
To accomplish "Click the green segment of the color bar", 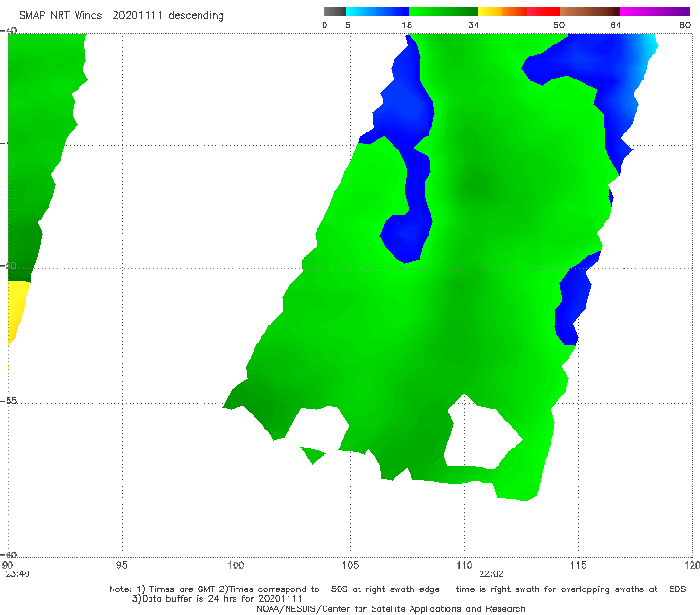I will [443, 11].
